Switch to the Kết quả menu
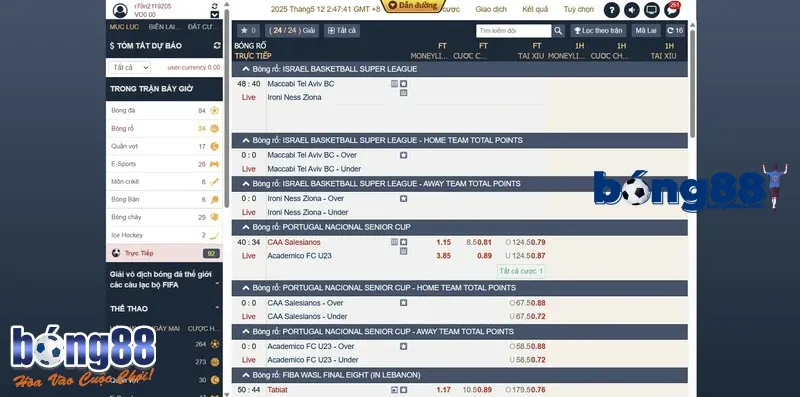 [x=535, y=9]
